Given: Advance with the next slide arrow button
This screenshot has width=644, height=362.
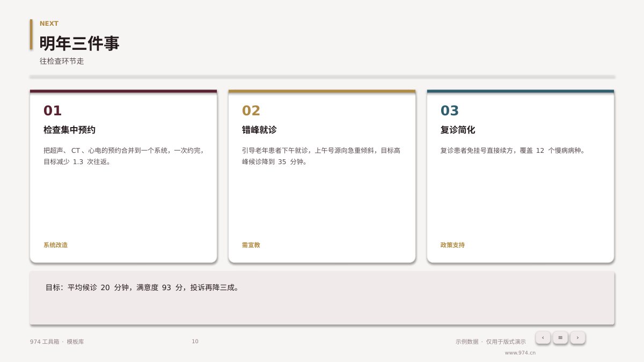Looking at the screenshot, I should coord(577,337).
